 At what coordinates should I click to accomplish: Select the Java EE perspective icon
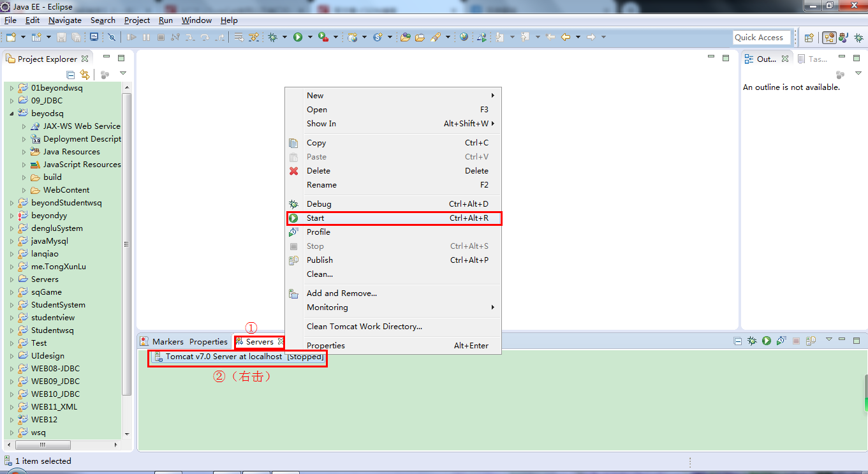(x=829, y=38)
